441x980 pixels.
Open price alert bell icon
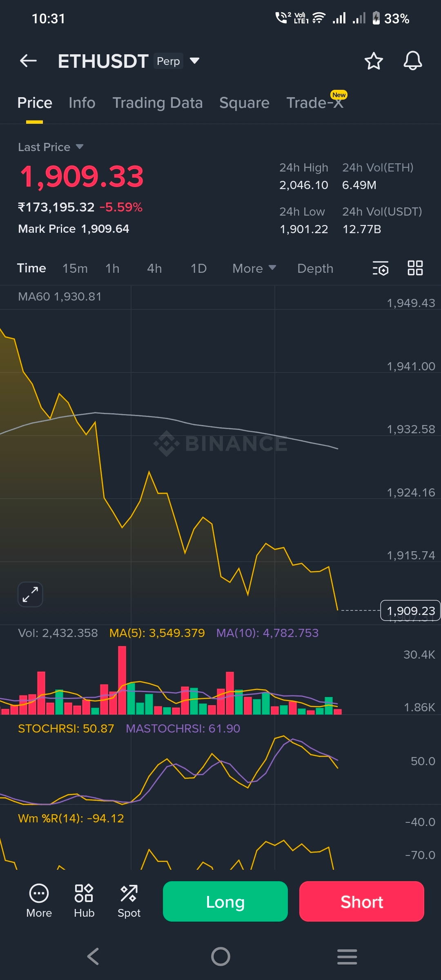(x=413, y=61)
